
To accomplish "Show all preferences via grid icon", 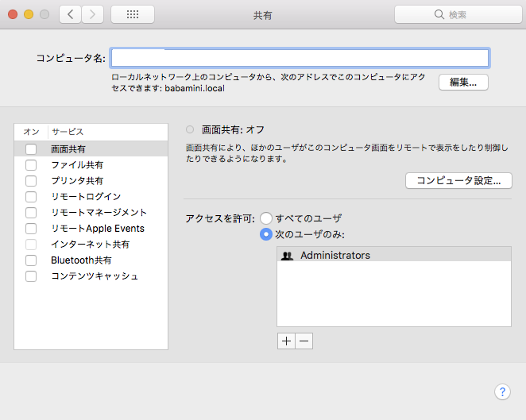I will point(133,14).
